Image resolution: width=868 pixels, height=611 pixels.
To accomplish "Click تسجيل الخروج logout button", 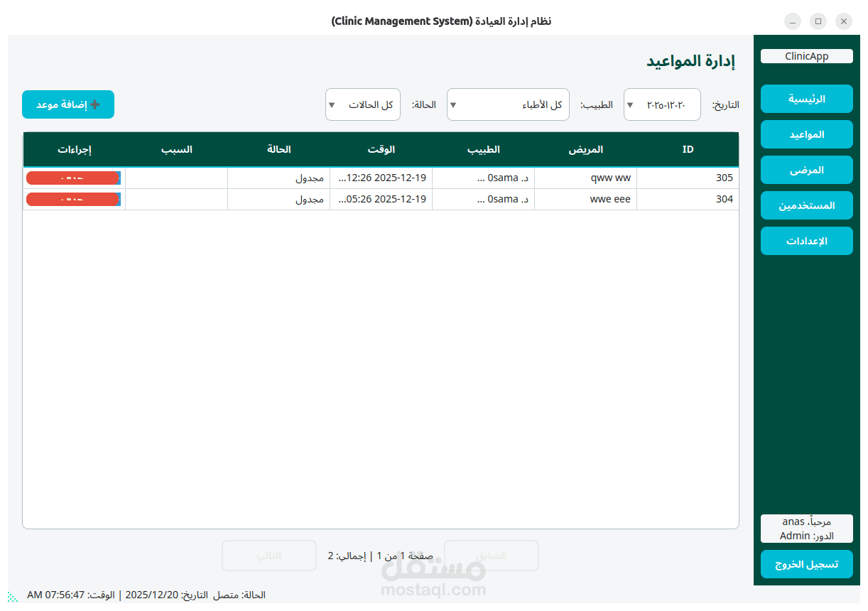I will click(806, 564).
